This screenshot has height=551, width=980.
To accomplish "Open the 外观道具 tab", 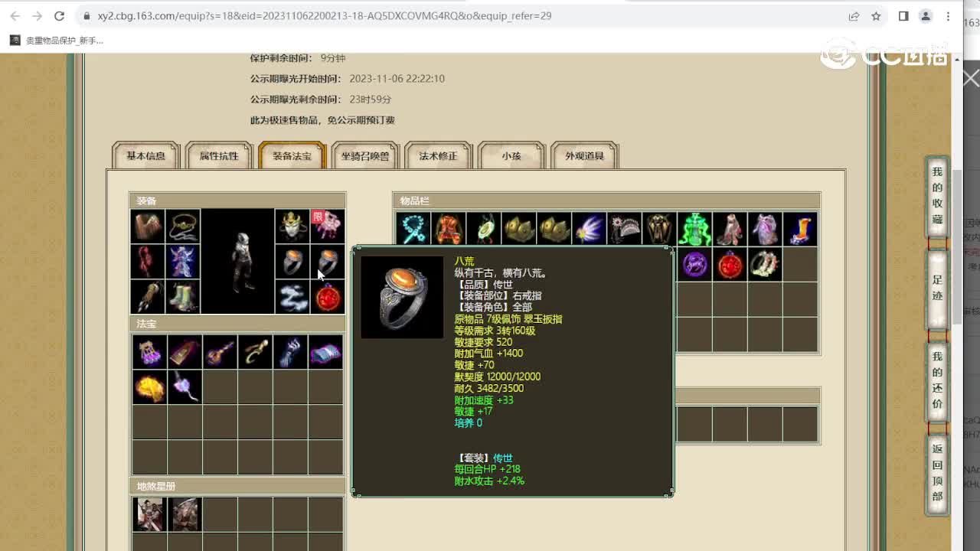I will pyautogui.click(x=584, y=155).
